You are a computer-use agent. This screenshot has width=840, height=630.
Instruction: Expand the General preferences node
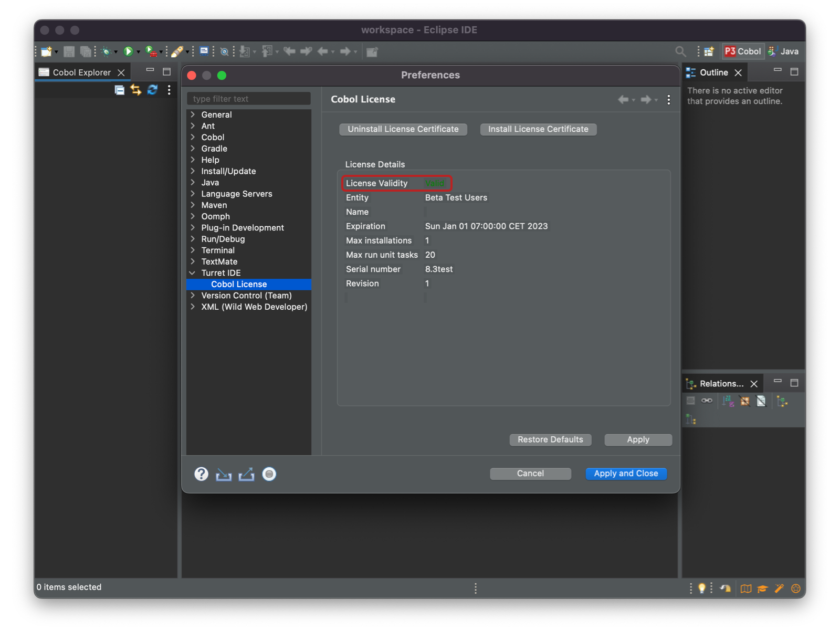pyautogui.click(x=193, y=114)
